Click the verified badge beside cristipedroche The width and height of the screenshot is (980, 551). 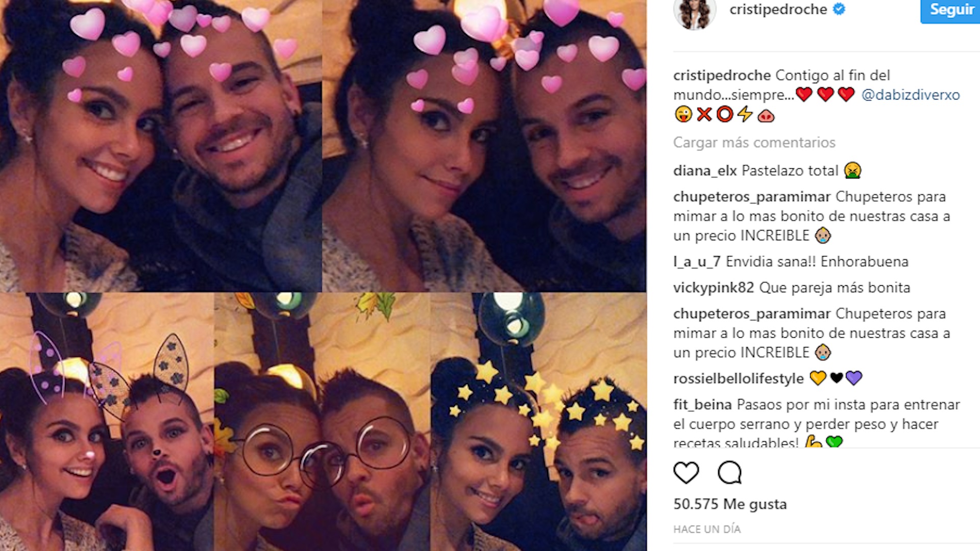(839, 9)
